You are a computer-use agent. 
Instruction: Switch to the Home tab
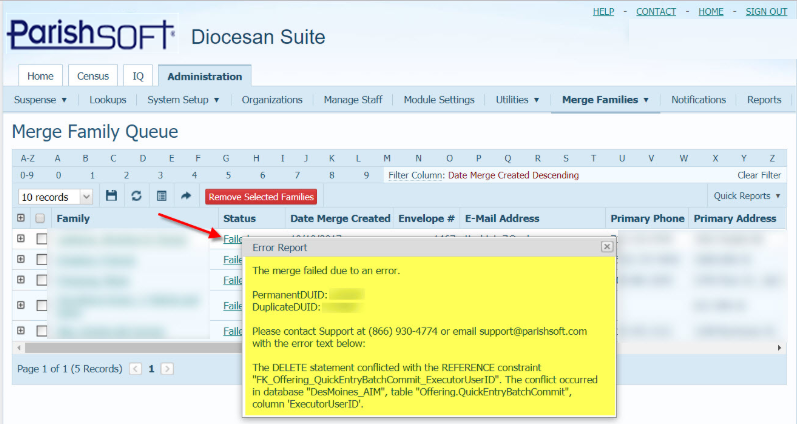(x=40, y=76)
